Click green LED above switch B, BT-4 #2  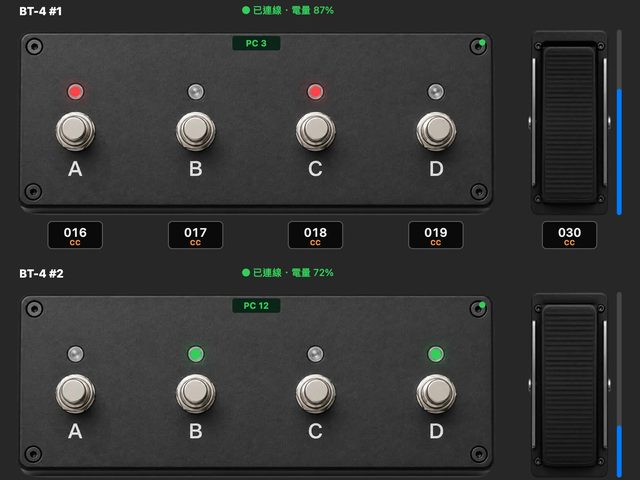click(196, 354)
